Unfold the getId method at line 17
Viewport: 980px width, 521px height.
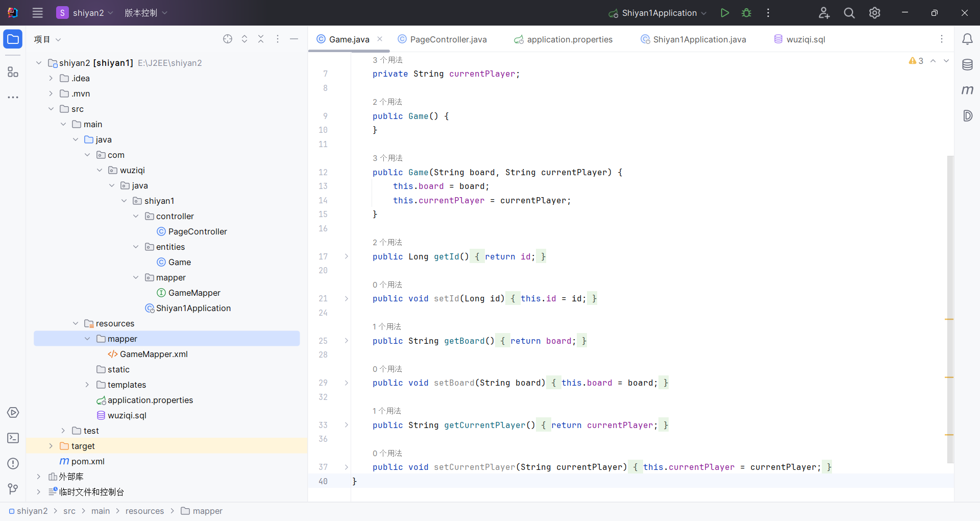click(346, 256)
